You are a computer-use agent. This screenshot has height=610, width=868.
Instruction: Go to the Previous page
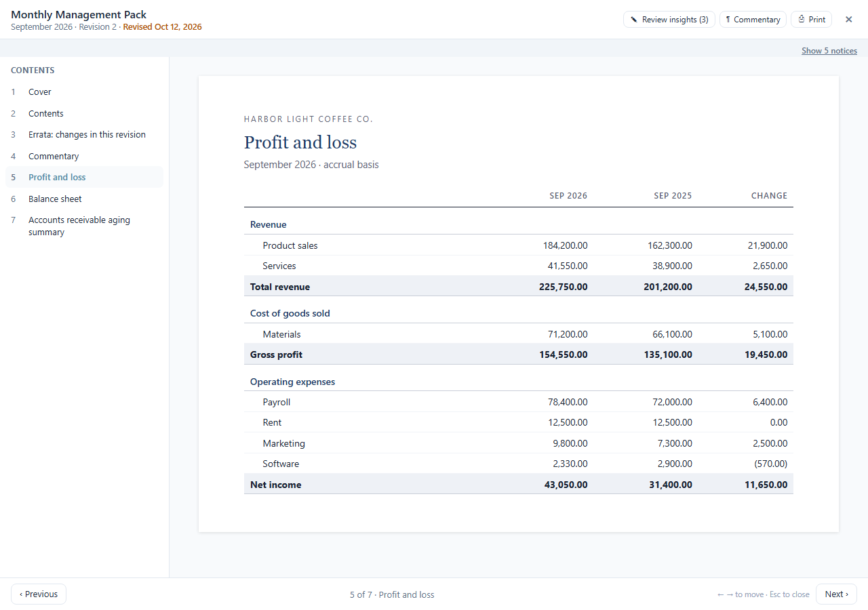click(39, 594)
